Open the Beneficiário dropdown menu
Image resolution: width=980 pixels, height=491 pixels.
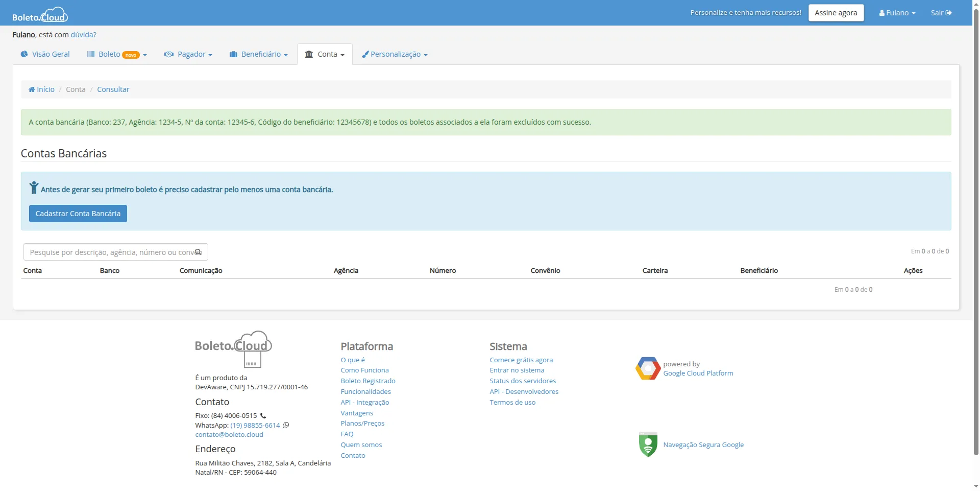[259, 54]
